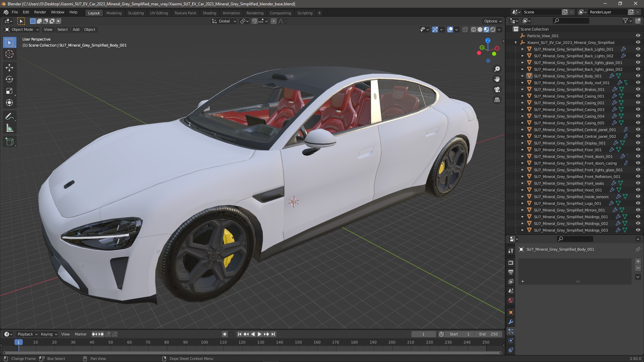
Task: Open the Scene properties tab
Action: click(511, 291)
